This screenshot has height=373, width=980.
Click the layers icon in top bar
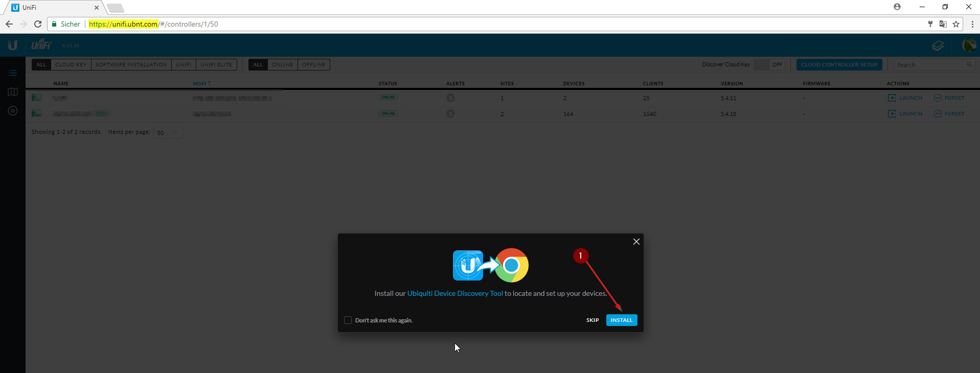coord(938,45)
